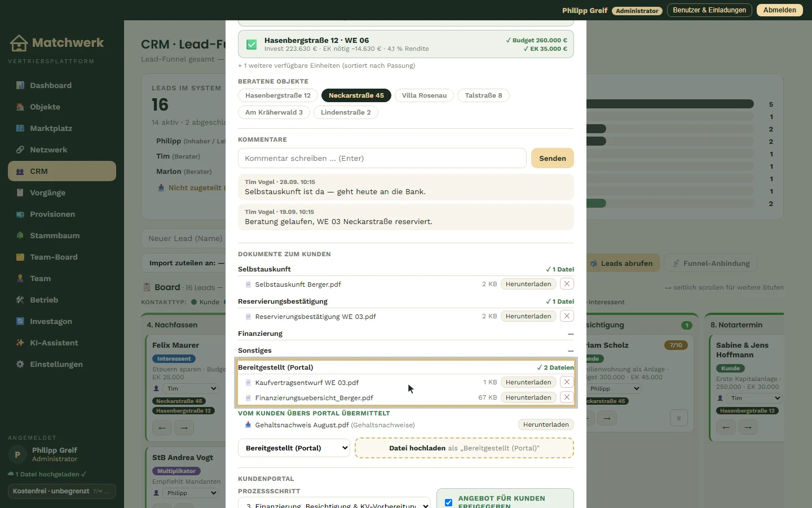812x508 pixels.
Task: Open Hoffmann card's Tim assignee dropdown
Action: click(x=754, y=398)
